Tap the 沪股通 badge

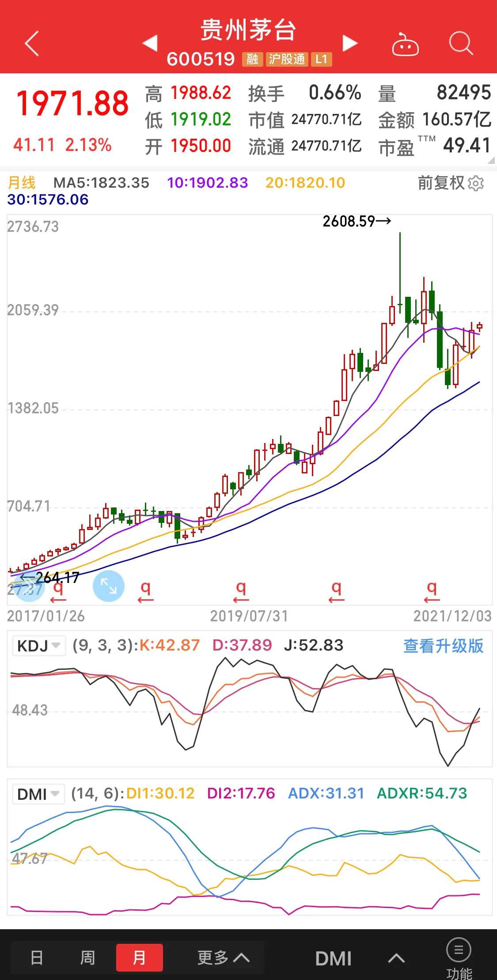tap(287, 59)
